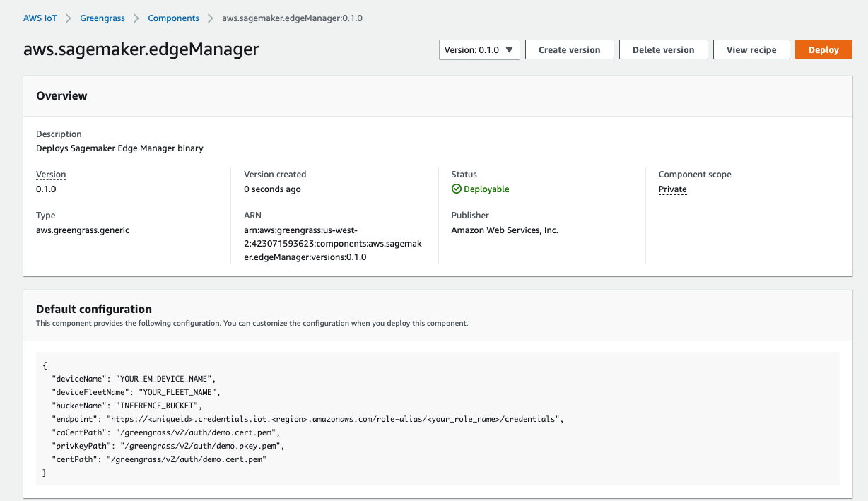Open the AWS IoT breadcrumb link
This screenshot has height=501, width=868.
40,18
